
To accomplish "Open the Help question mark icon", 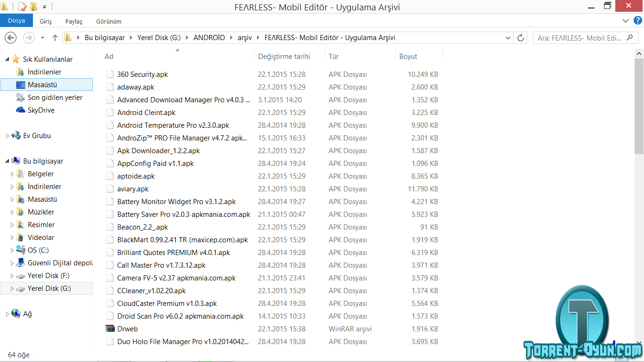I will click(x=637, y=20).
